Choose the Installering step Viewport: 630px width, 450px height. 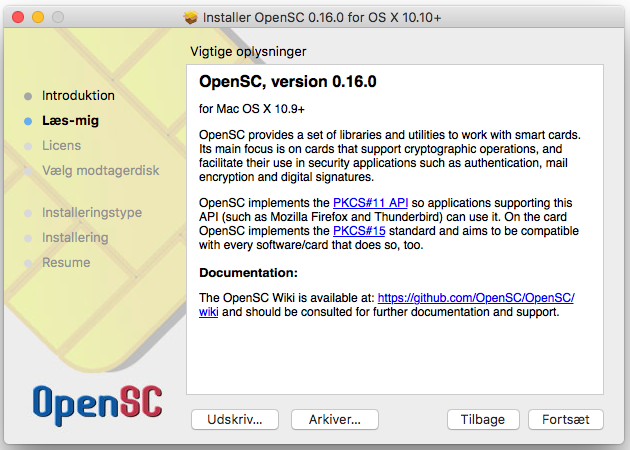click(x=75, y=237)
